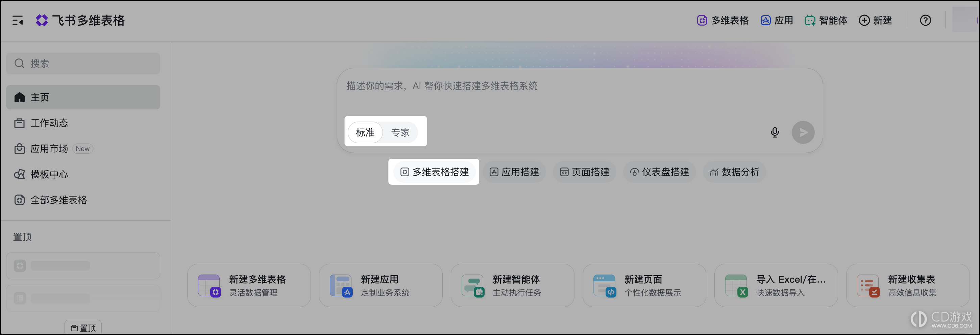The height and width of the screenshot is (335, 980).
Task: Open the help question mark icon
Action: point(925,21)
